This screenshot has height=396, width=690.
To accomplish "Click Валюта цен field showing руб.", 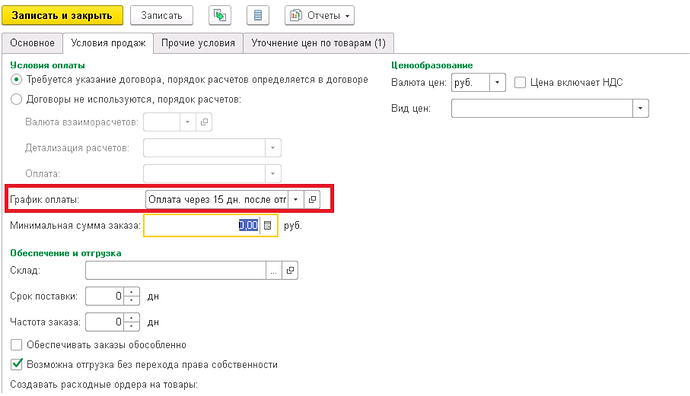I will point(470,82).
